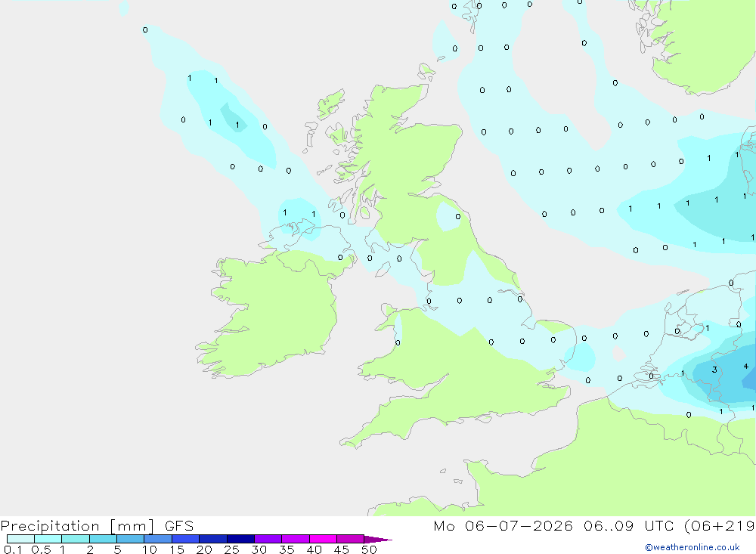Click the '0.1' legend scale label
This screenshot has height=554, width=756.
click(13, 549)
